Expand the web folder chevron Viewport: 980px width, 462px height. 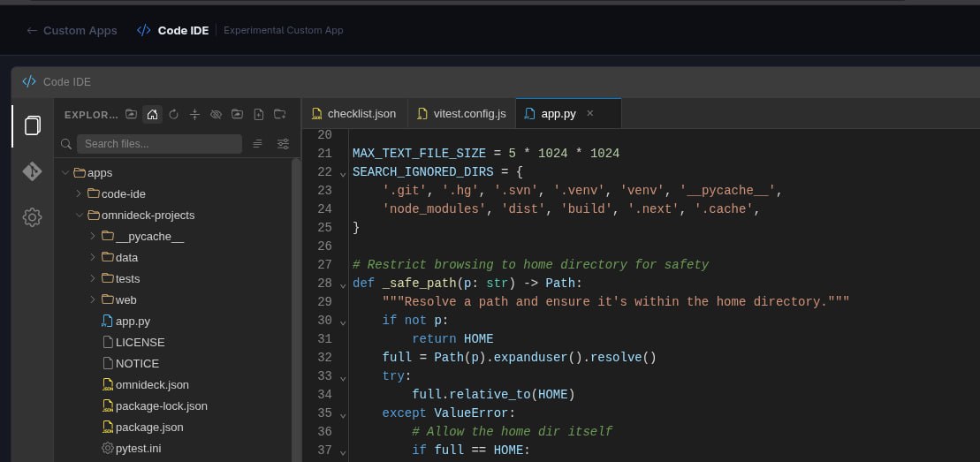(93, 300)
